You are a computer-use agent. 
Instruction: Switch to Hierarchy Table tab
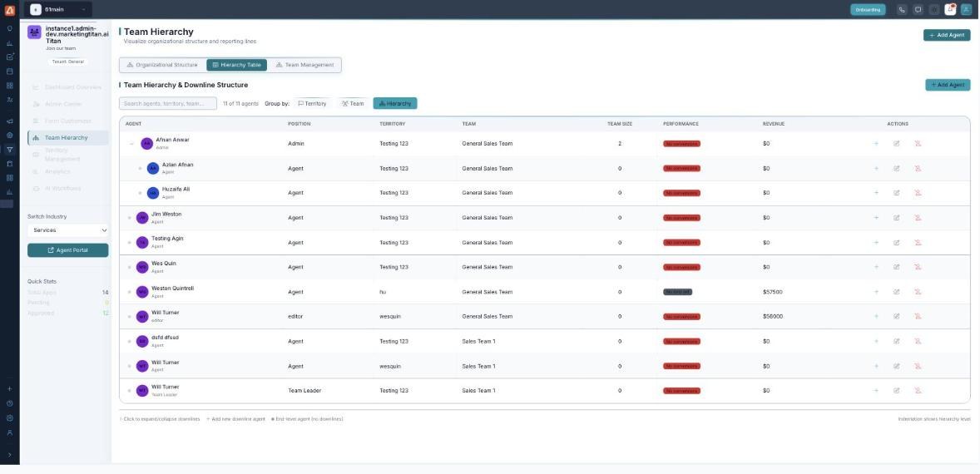point(236,65)
